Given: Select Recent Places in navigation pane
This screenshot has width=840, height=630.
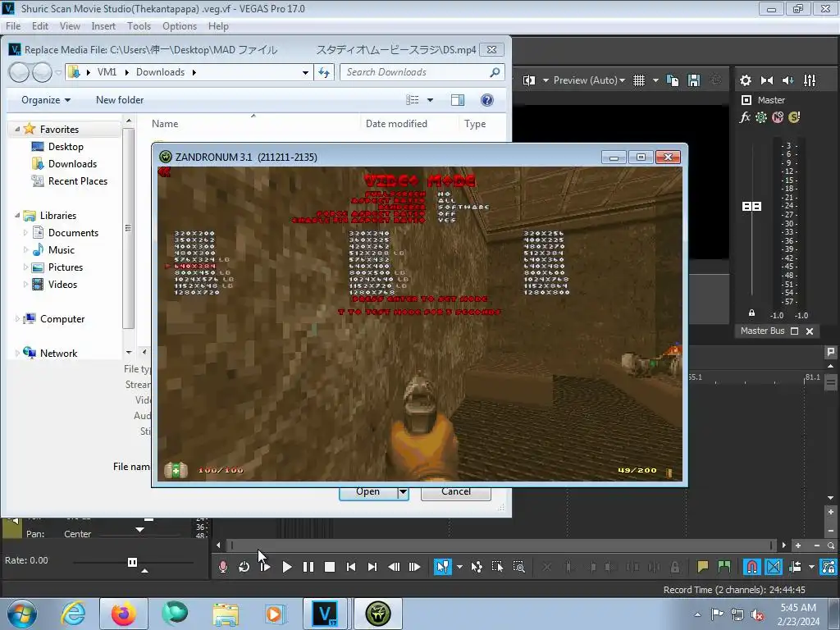Looking at the screenshot, I should click(78, 181).
